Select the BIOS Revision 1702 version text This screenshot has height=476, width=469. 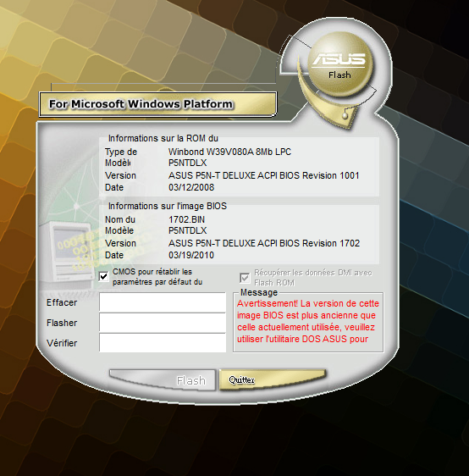pos(264,243)
